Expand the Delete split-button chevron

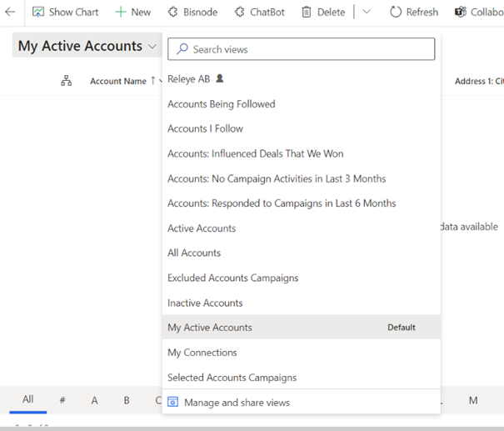coord(367,13)
